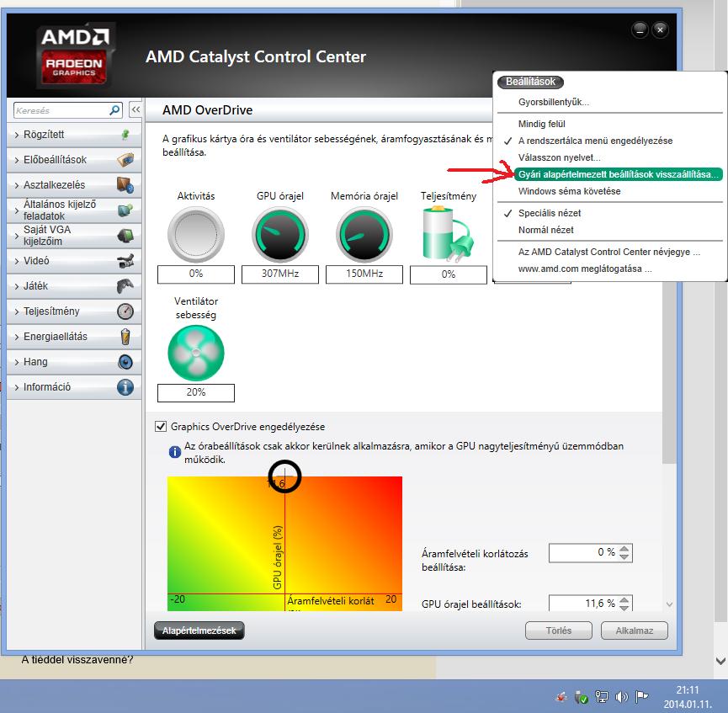This screenshot has width=728, height=713.
Task: Click the Teljesítmény battery plug icon
Action: [x=448, y=234]
